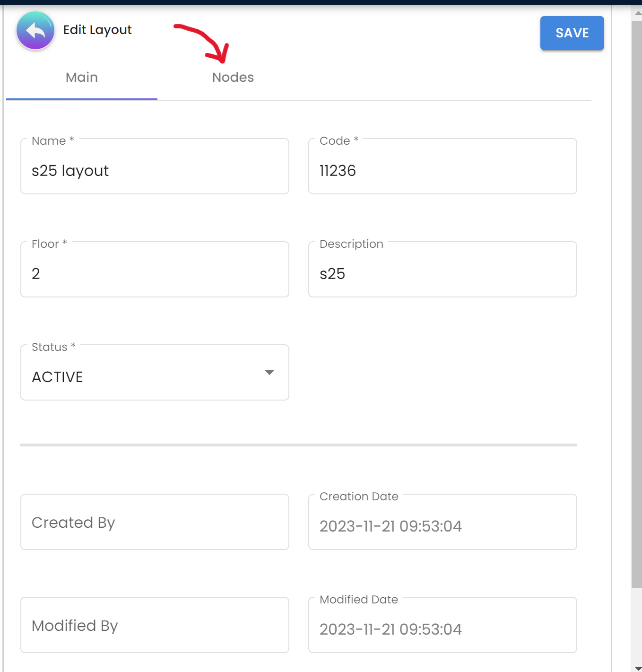Click the Creation Date field
This screenshot has height=672, width=642.
click(x=442, y=526)
